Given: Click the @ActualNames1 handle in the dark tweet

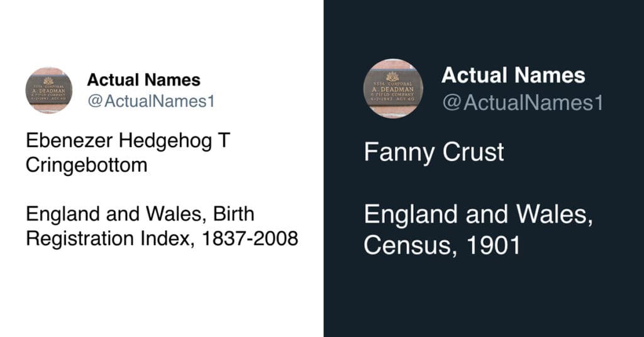Looking at the screenshot, I should (x=523, y=102).
